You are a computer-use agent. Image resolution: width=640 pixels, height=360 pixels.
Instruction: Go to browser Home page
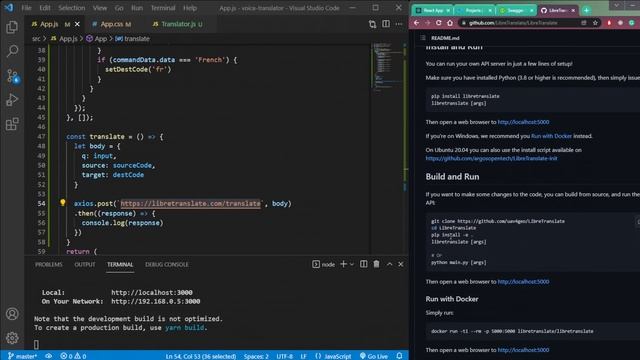pyautogui.click(x=450, y=23)
